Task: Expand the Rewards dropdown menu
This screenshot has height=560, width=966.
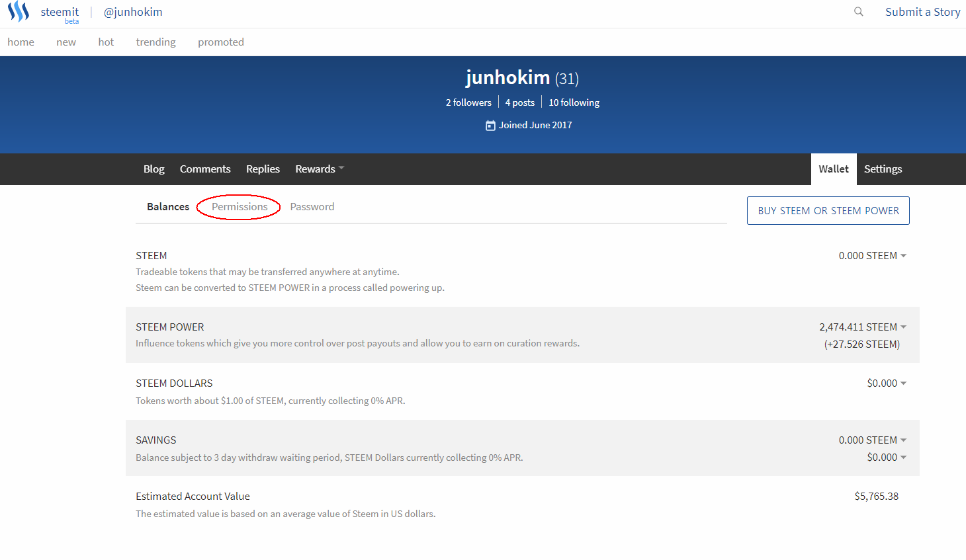Action: click(320, 169)
